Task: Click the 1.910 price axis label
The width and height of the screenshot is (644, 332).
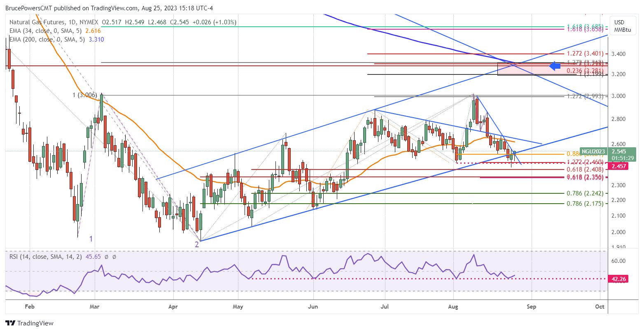Action: point(618,247)
